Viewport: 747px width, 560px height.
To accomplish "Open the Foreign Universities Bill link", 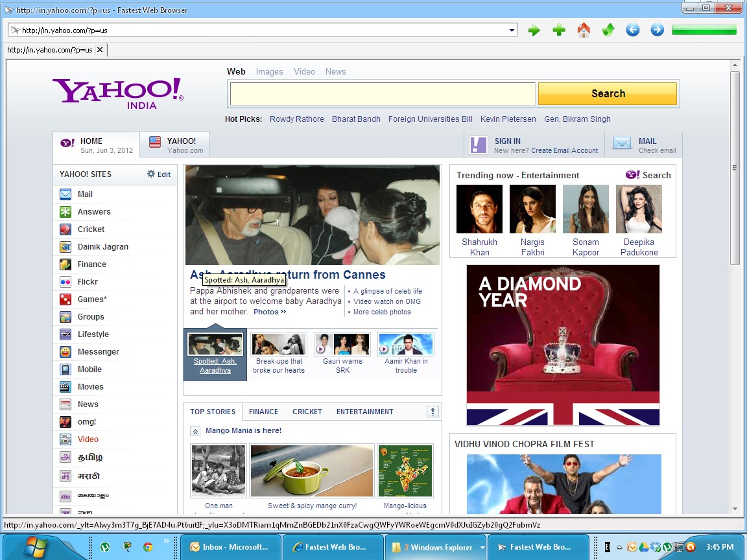I will click(430, 119).
